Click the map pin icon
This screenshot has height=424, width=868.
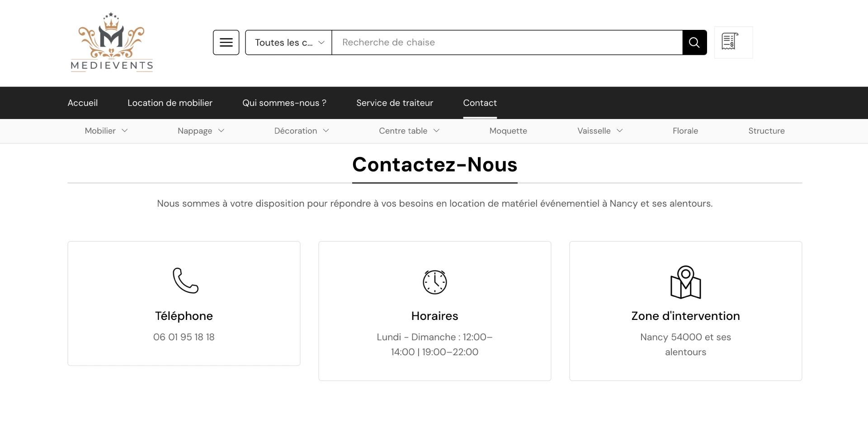685,282
